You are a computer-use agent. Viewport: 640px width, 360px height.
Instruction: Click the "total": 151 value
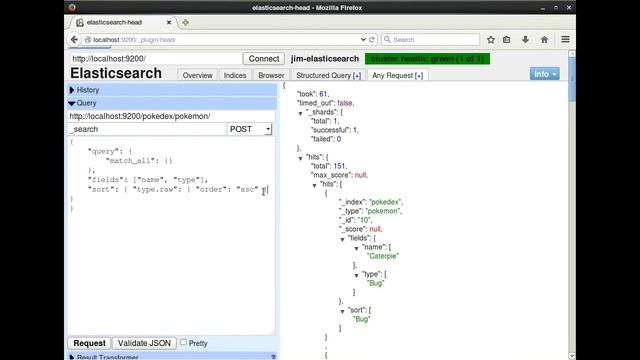[339, 166]
